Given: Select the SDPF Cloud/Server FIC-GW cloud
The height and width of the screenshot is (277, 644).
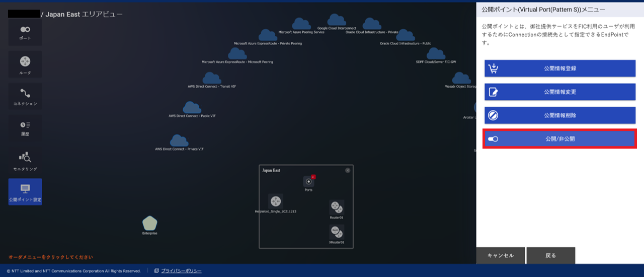Looking at the screenshot, I should (x=436, y=53).
